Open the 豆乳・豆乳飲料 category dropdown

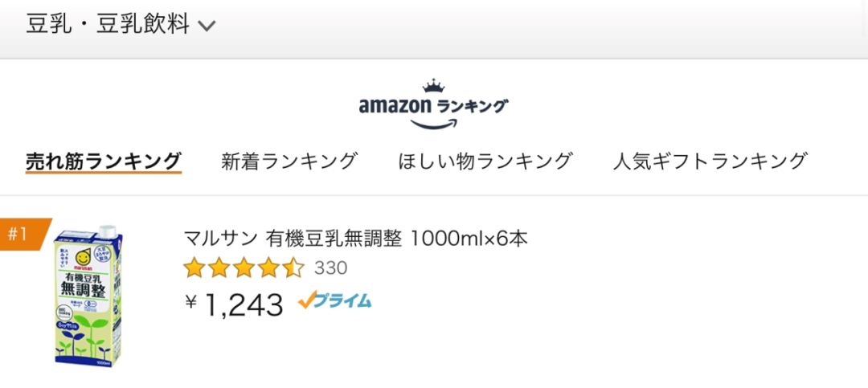pyautogui.click(x=108, y=24)
